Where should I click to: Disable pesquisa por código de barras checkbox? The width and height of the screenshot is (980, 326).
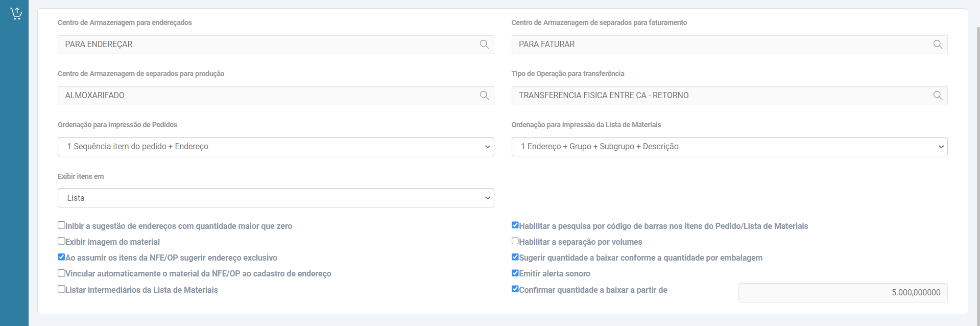pos(515,225)
